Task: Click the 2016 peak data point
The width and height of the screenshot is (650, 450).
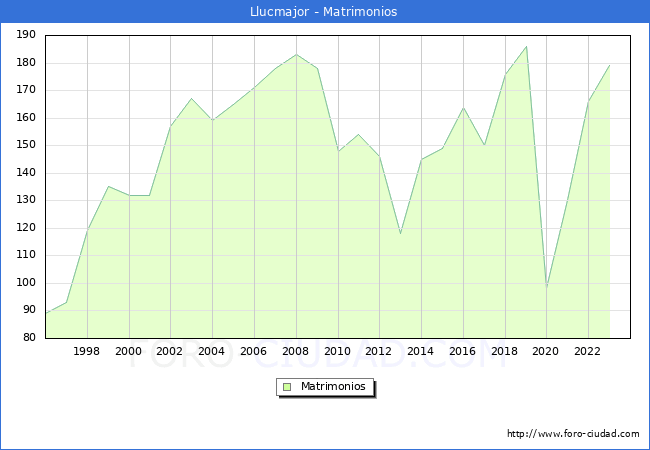Action: click(463, 107)
